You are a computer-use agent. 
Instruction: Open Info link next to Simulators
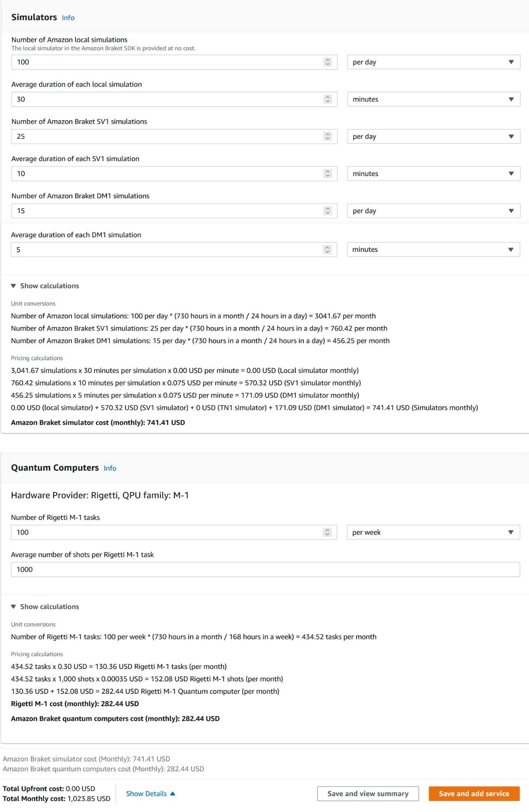(x=68, y=18)
